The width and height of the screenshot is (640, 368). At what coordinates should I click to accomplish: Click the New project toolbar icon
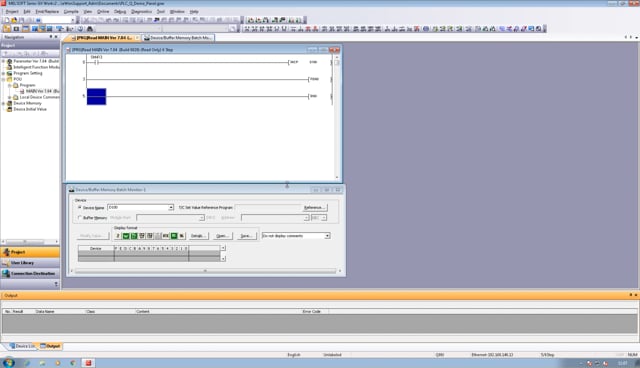click(7, 20)
